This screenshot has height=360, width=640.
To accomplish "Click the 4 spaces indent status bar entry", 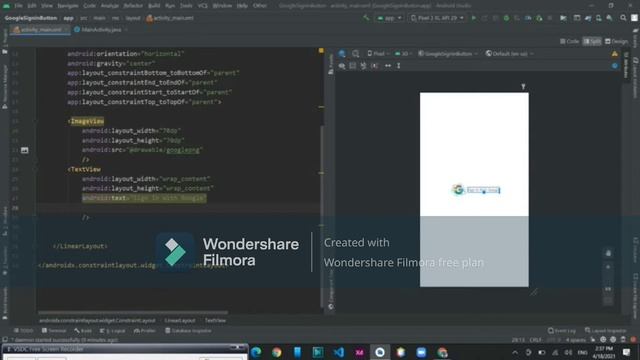I will [576, 340].
